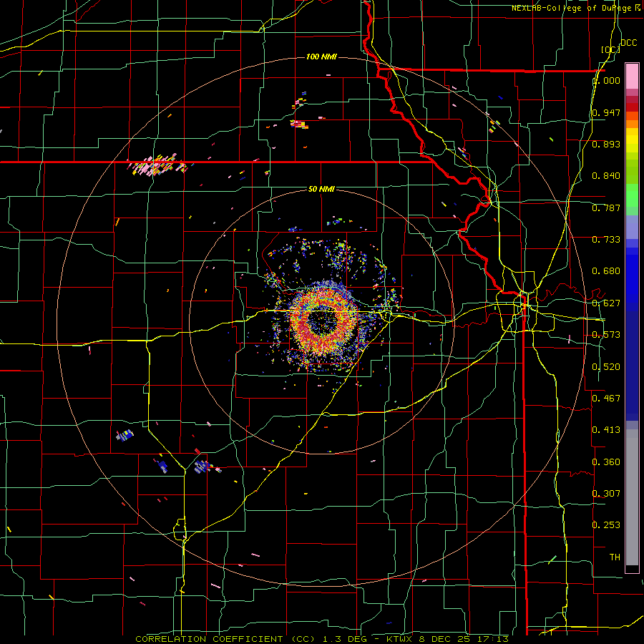Click the NEXLAB-College of DuPage label

point(572,8)
